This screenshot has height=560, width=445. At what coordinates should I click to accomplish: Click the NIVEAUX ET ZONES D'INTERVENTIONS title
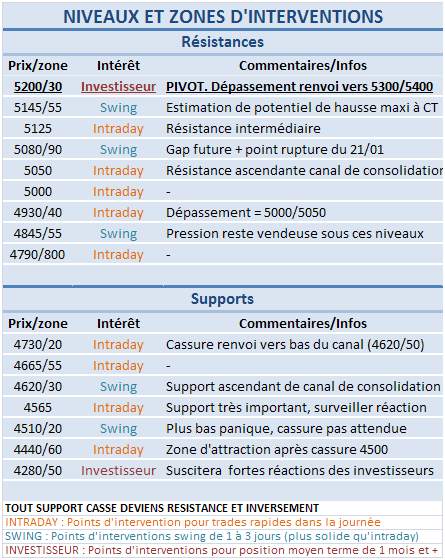click(223, 17)
